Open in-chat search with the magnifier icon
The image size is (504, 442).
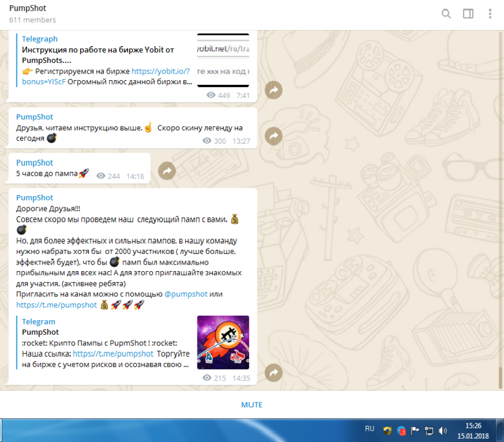tap(446, 13)
